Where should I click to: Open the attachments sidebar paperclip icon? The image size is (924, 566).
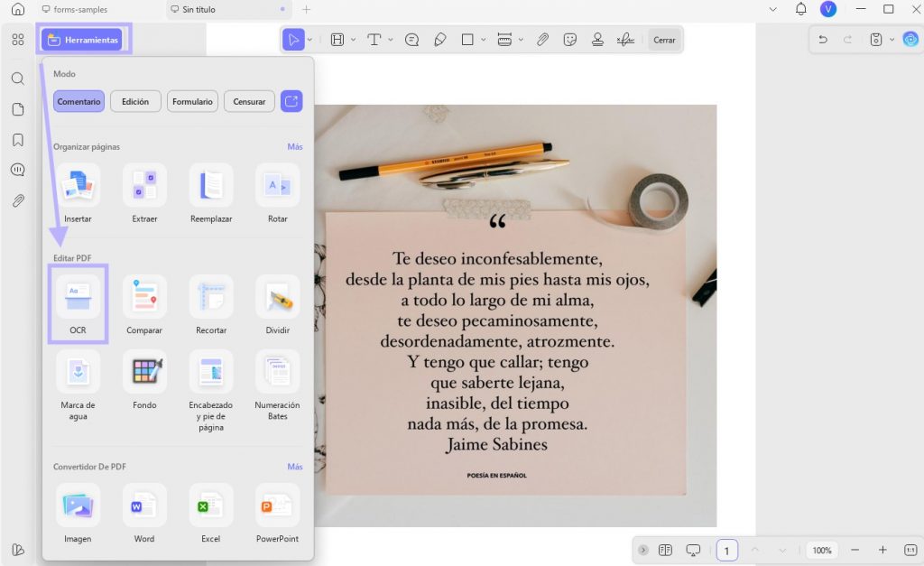point(18,201)
